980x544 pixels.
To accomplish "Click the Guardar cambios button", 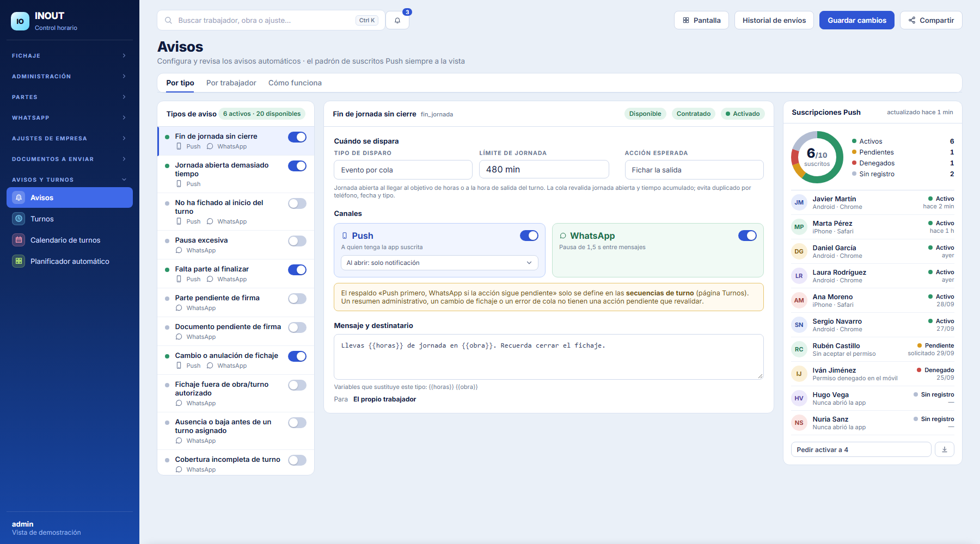I will coord(857,20).
